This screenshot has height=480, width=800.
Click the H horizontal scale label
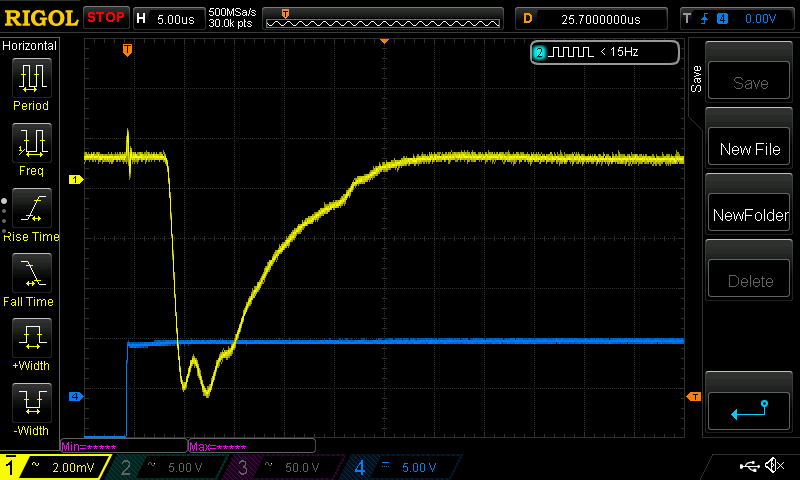click(x=141, y=19)
